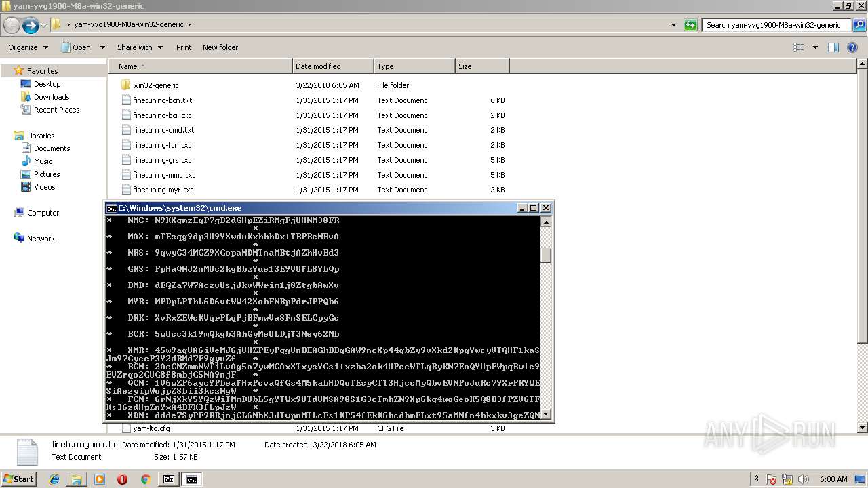The height and width of the screenshot is (488, 868).
Task: Open the Start menu
Action: coord(19,479)
